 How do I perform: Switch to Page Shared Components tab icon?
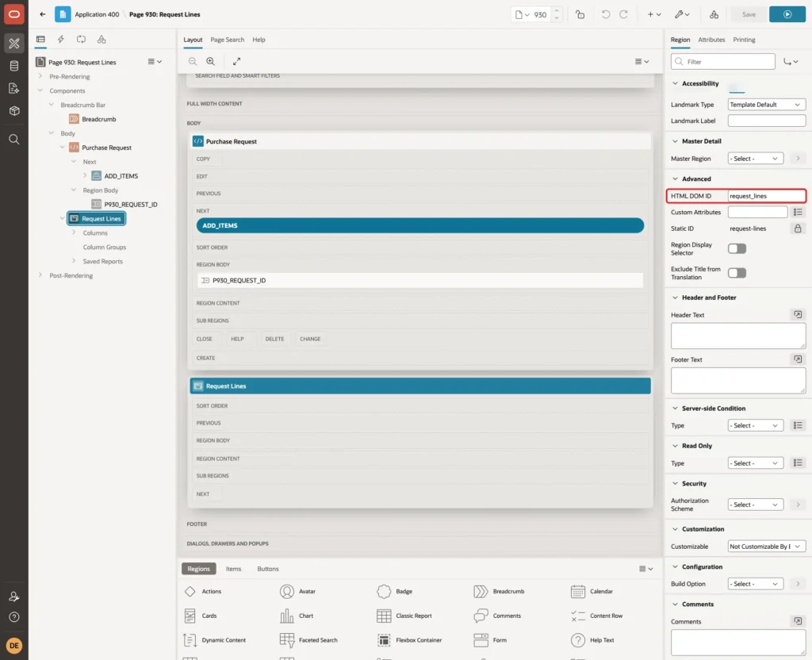click(101, 40)
